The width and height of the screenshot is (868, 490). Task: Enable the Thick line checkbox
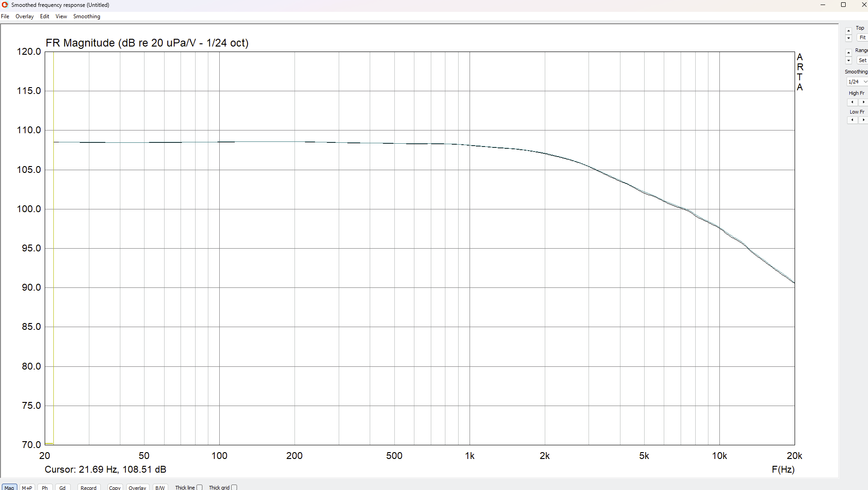[199, 487]
